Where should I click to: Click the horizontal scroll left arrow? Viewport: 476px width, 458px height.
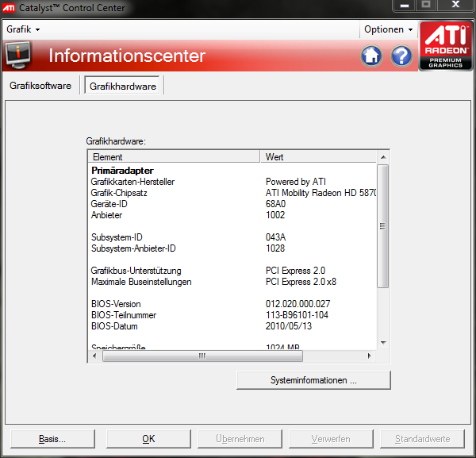click(94, 356)
